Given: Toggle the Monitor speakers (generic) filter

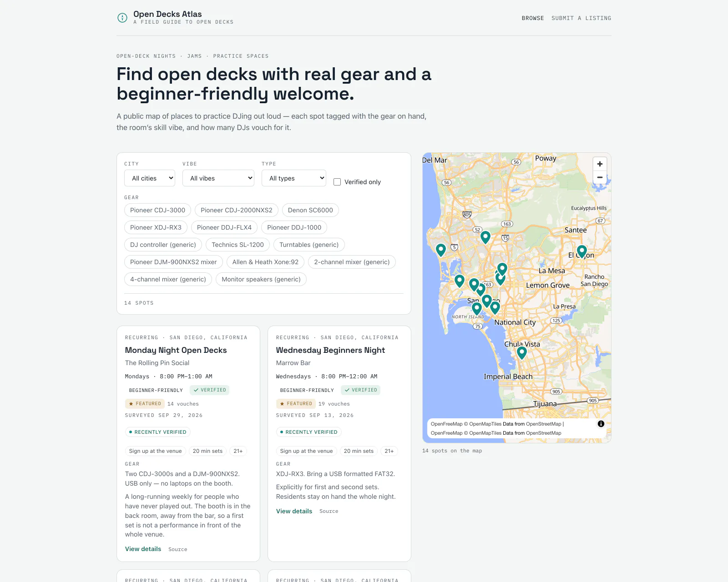Looking at the screenshot, I should tap(261, 279).
